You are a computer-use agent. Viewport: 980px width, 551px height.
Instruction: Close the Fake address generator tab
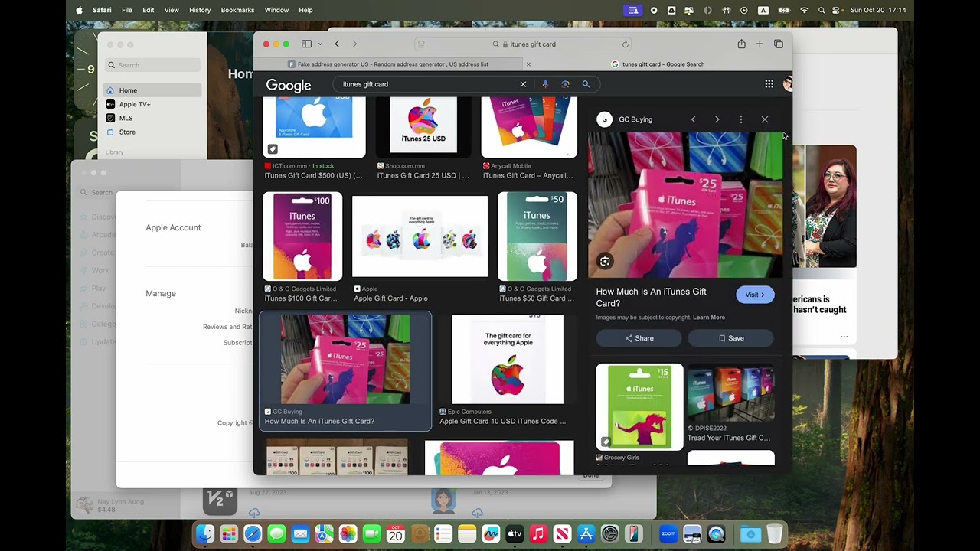tap(528, 64)
